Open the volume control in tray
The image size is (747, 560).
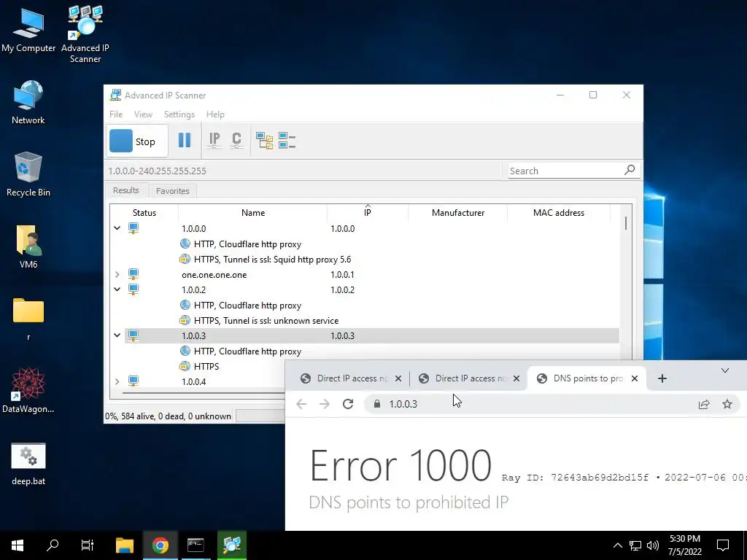pos(653,545)
